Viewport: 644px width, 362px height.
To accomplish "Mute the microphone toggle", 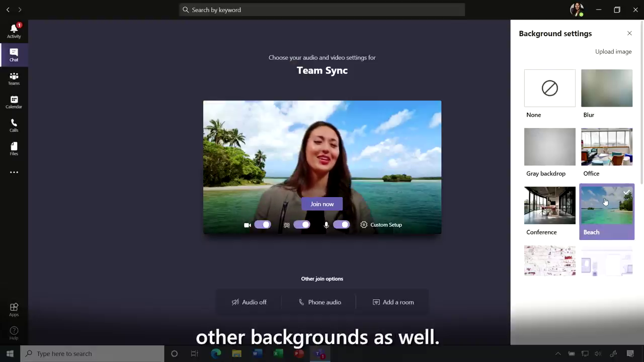I will coord(341,225).
